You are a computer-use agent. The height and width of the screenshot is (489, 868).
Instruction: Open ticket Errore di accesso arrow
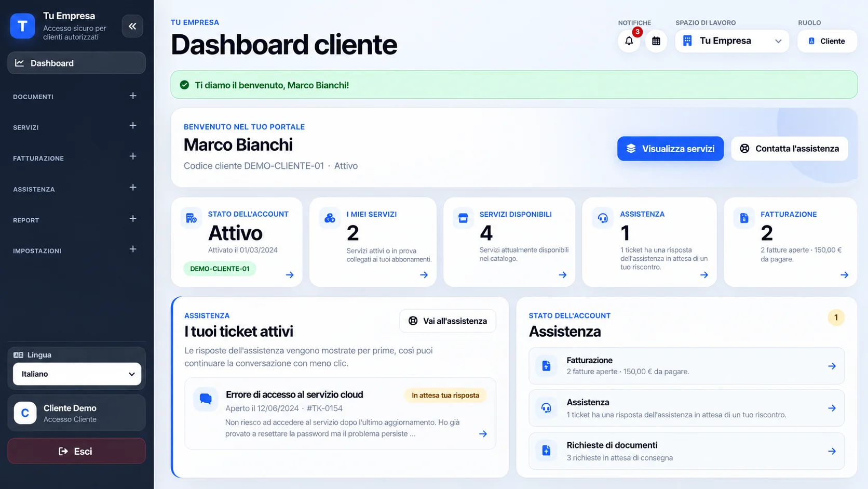tap(483, 434)
